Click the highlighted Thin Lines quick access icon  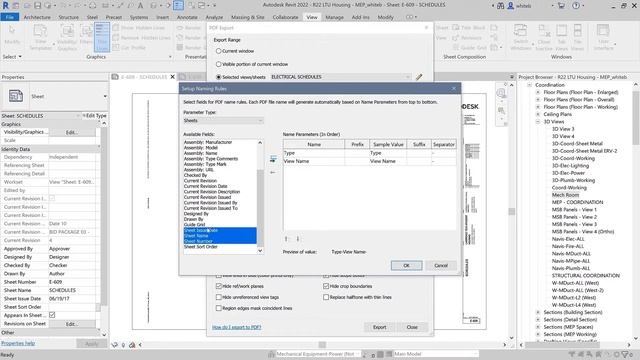[x=178, y=5]
